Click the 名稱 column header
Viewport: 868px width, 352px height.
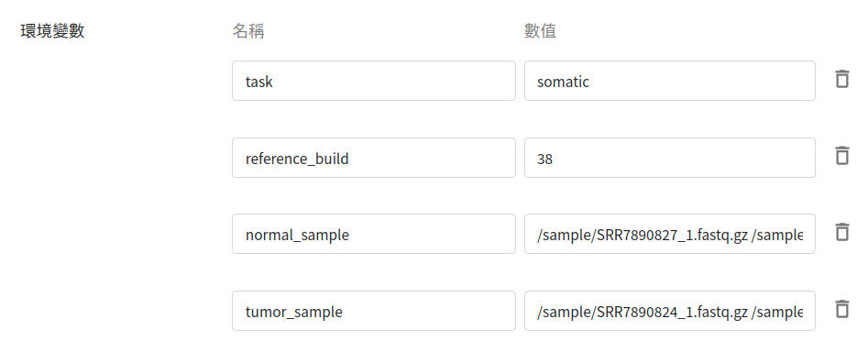[248, 31]
